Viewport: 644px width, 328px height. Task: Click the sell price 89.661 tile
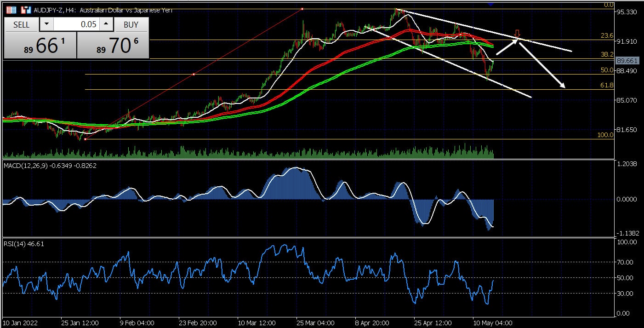(40, 46)
